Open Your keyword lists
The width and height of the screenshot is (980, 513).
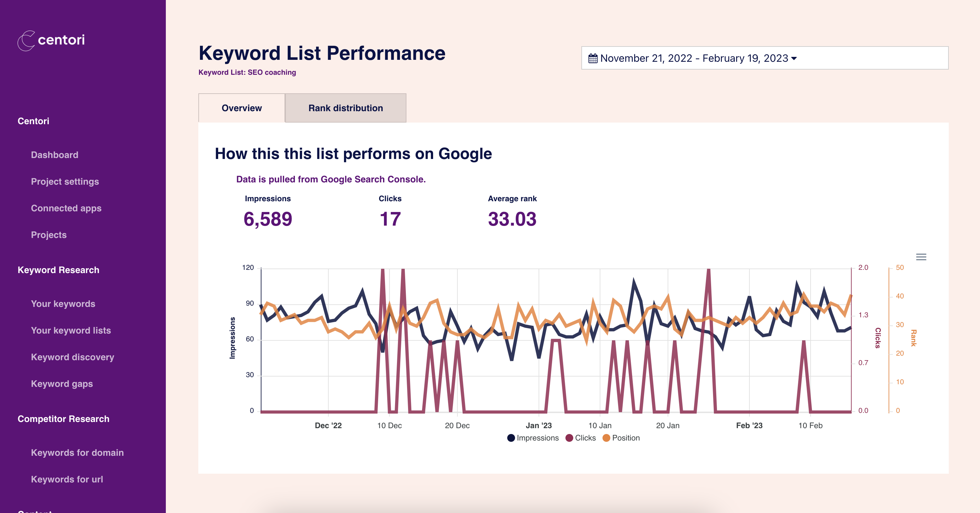(x=71, y=330)
